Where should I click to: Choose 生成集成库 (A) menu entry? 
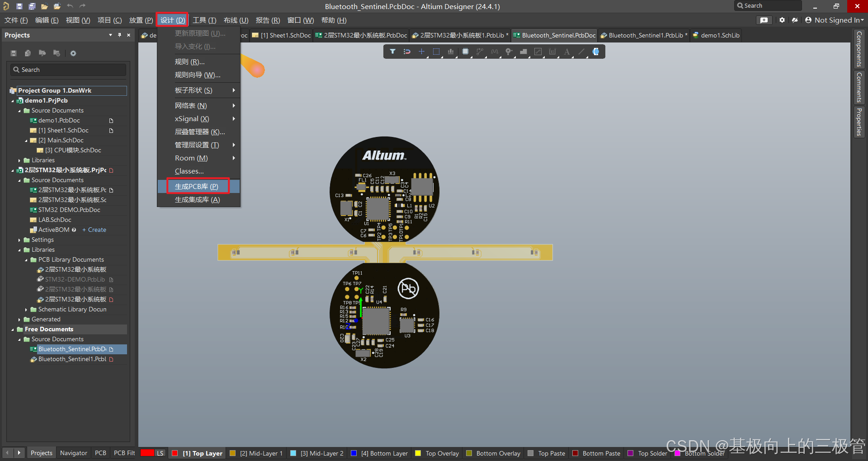(198, 199)
